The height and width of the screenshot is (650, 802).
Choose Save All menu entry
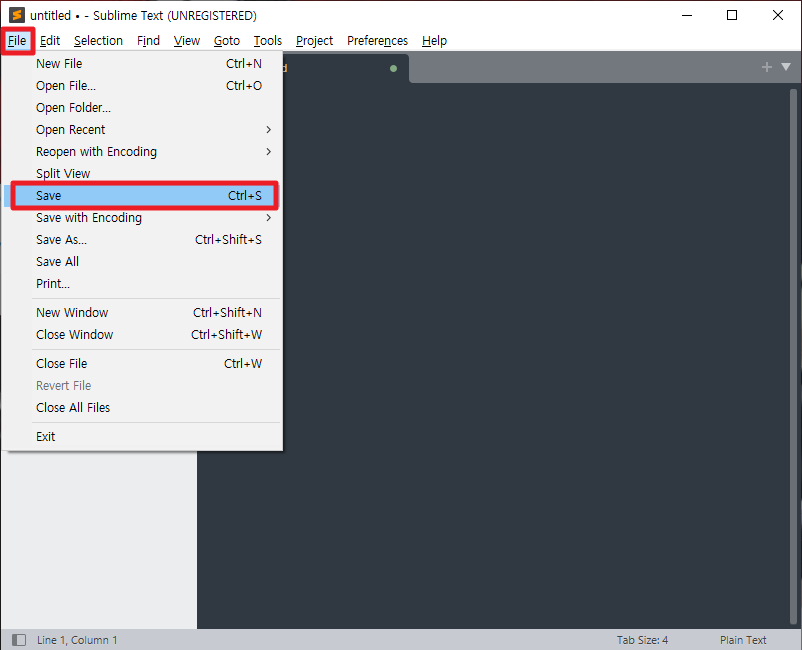(142, 261)
